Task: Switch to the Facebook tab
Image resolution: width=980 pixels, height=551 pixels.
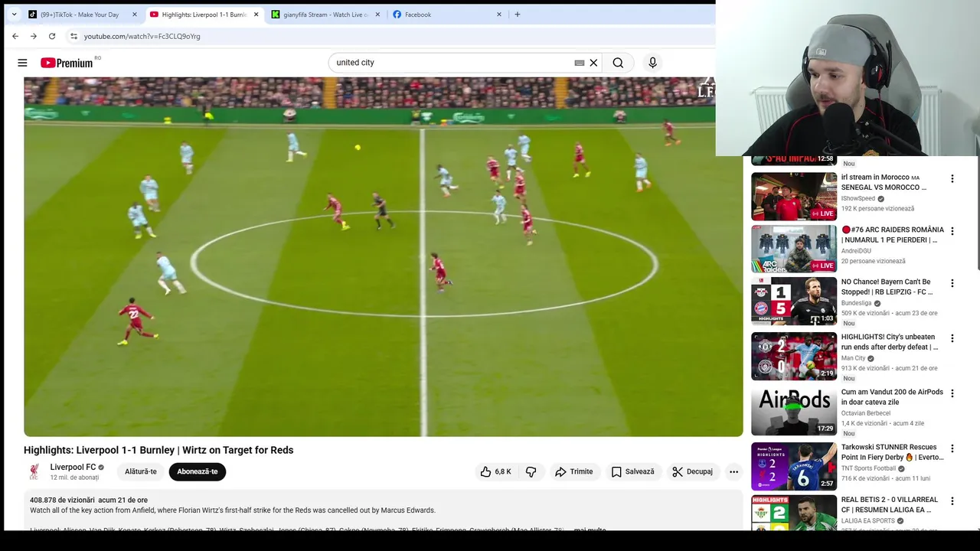Action: pos(448,15)
